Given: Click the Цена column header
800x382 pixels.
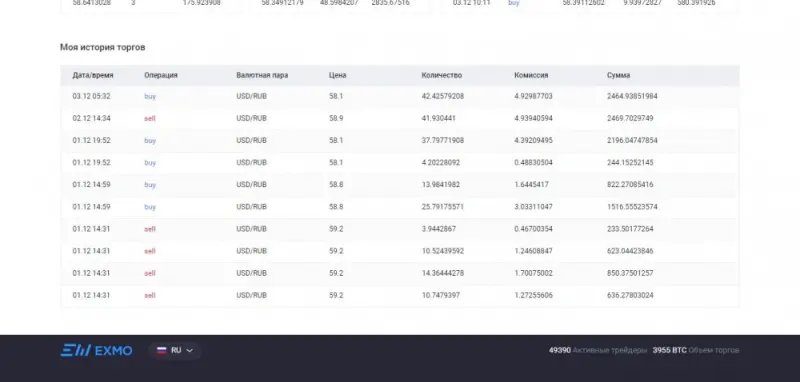Looking at the screenshot, I should [338, 75].
